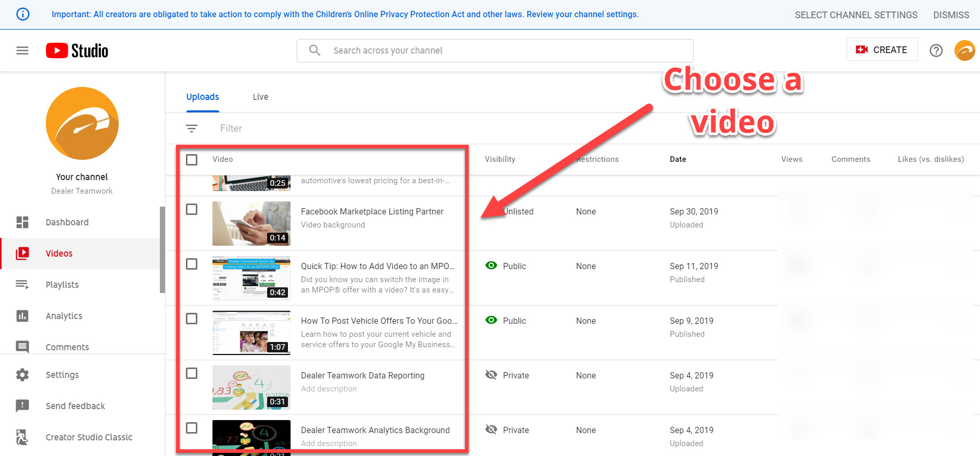The width and height of the screenshot is (980, 456).
Task: Toggle the select-all videos checkbox
Action: (x=192, y=159)
